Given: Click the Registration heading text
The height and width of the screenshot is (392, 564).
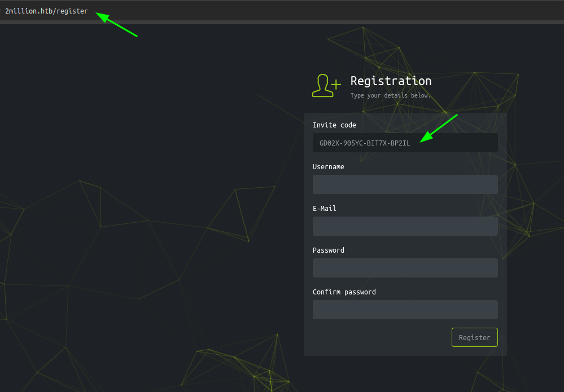Looking at the screenshot, I should [391, 81].
